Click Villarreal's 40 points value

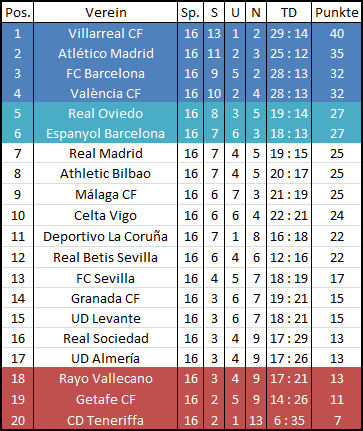point(337,33)
